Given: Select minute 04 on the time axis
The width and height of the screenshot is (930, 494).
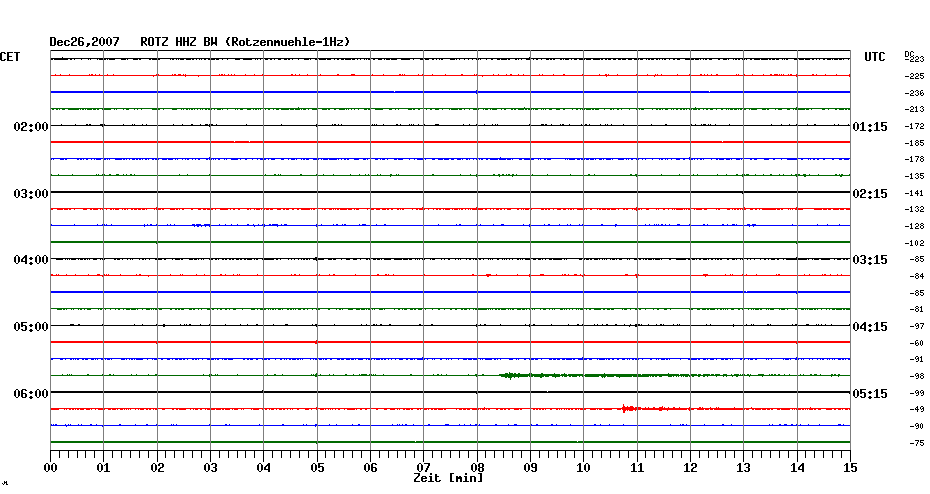Looking at the screenshot, I should click(x=264, y=467).
